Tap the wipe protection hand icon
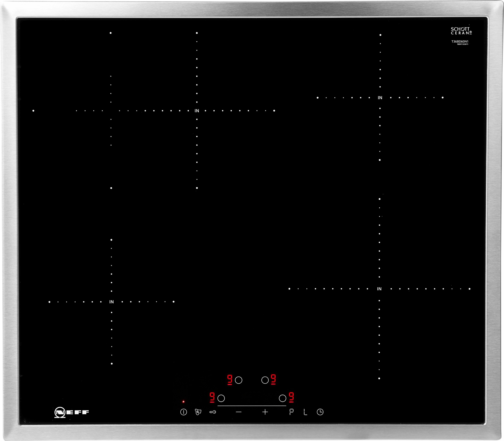Image resolution: width=504 pixels, height=441 pixels. click(x=198, y=412)
